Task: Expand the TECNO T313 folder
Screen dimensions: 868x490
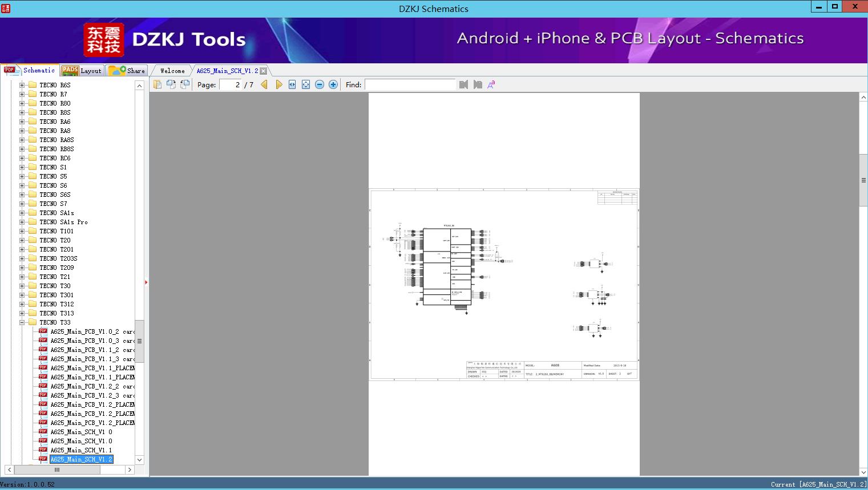Action: pyautogui.click(x=22, y=313)
